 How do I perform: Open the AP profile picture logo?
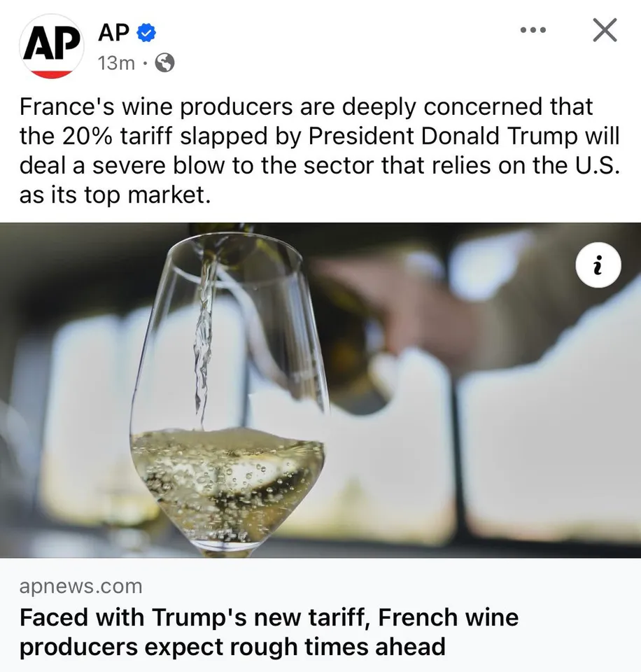tap(52, 45)
